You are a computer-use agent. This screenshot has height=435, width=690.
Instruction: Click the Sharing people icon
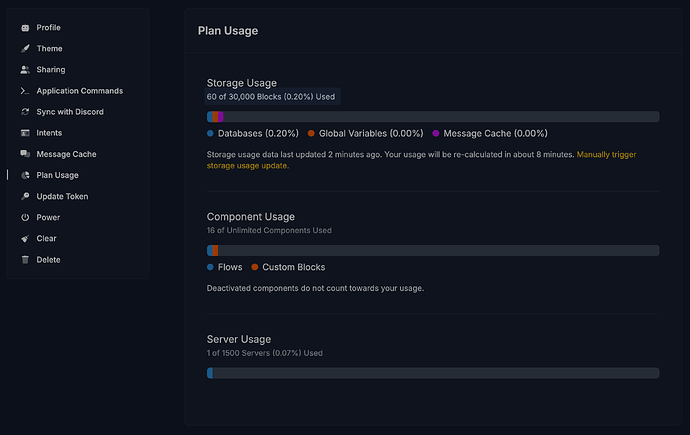coord(25,69)
